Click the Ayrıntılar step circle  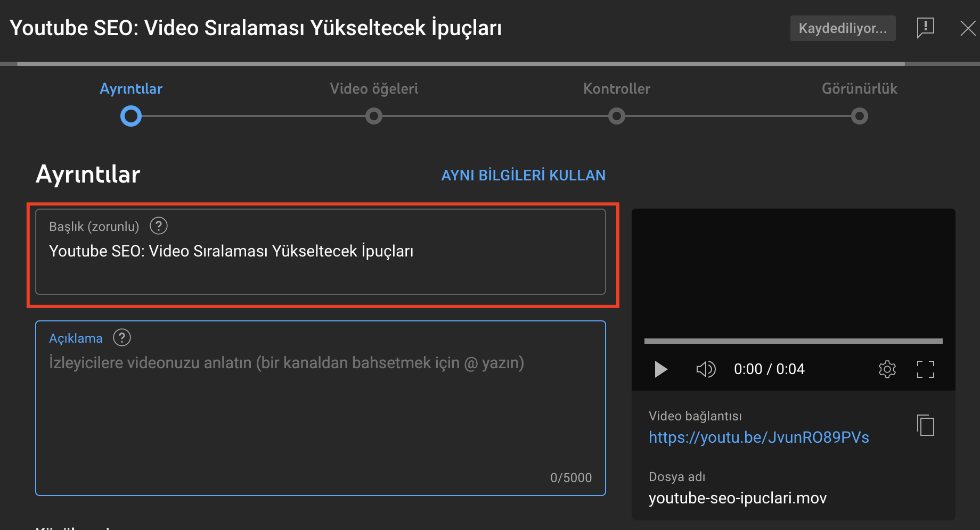tap(131, 116)
